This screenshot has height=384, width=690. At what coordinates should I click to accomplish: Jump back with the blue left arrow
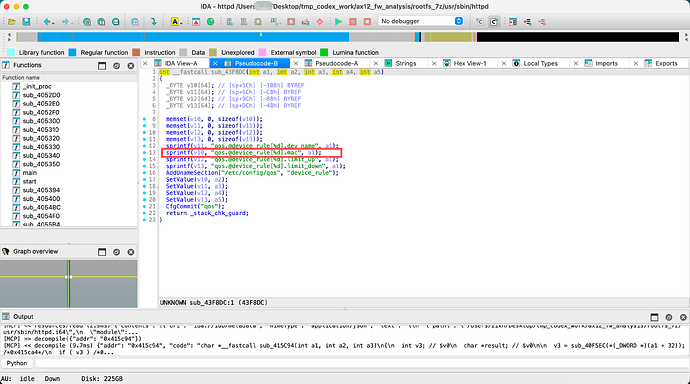(47, 22)
